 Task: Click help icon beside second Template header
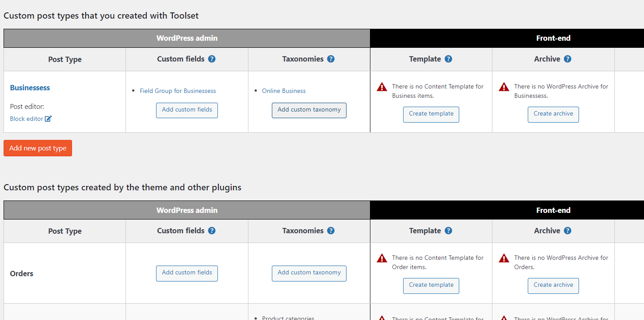point(448,231)
